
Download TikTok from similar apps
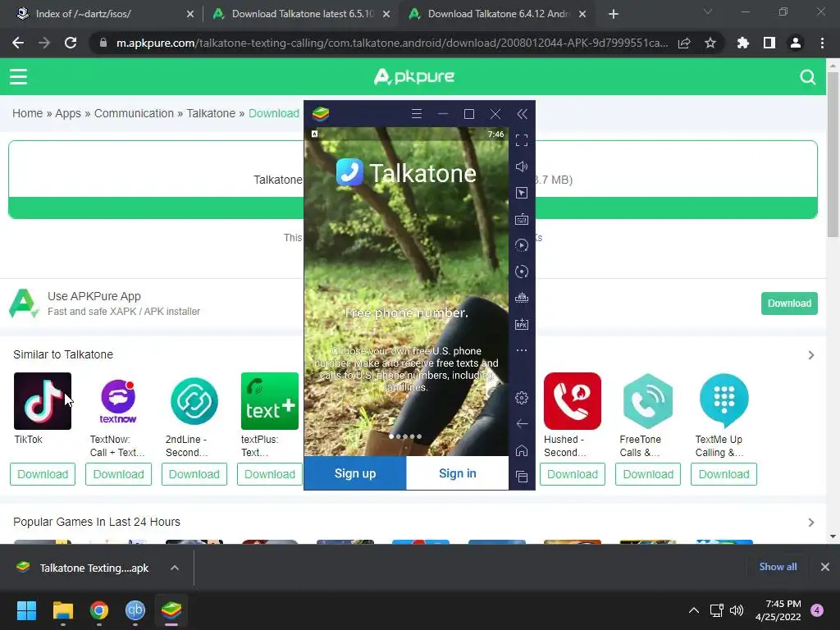click(x=43, y=474)
